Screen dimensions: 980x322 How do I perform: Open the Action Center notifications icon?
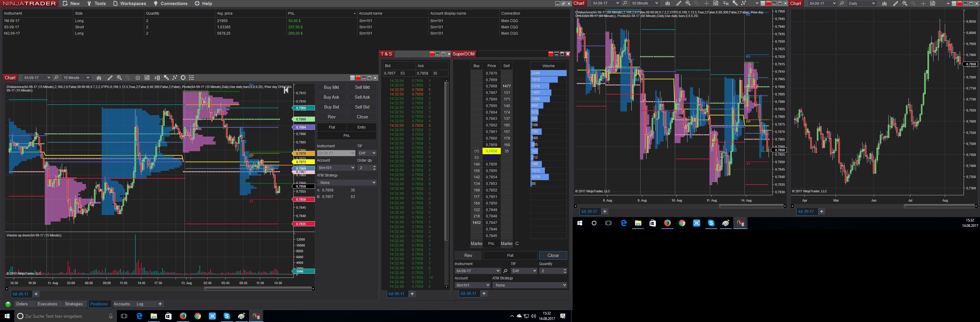[563, 316]
